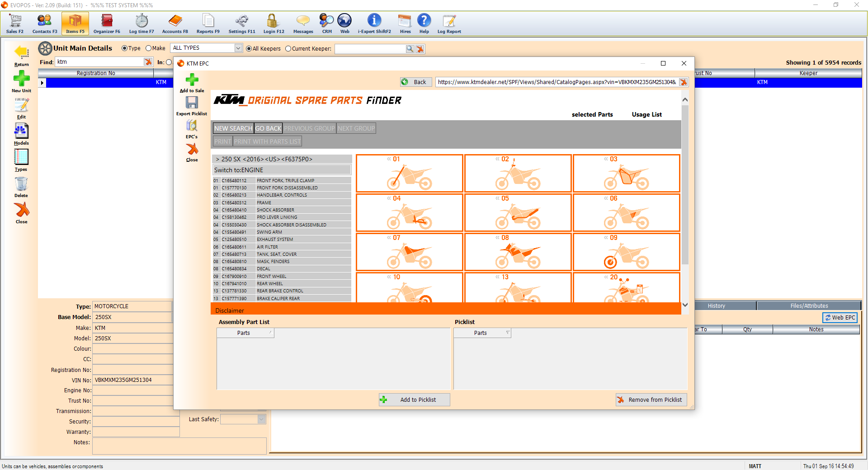Click Add to Picklist button

[x=415, y=400]
